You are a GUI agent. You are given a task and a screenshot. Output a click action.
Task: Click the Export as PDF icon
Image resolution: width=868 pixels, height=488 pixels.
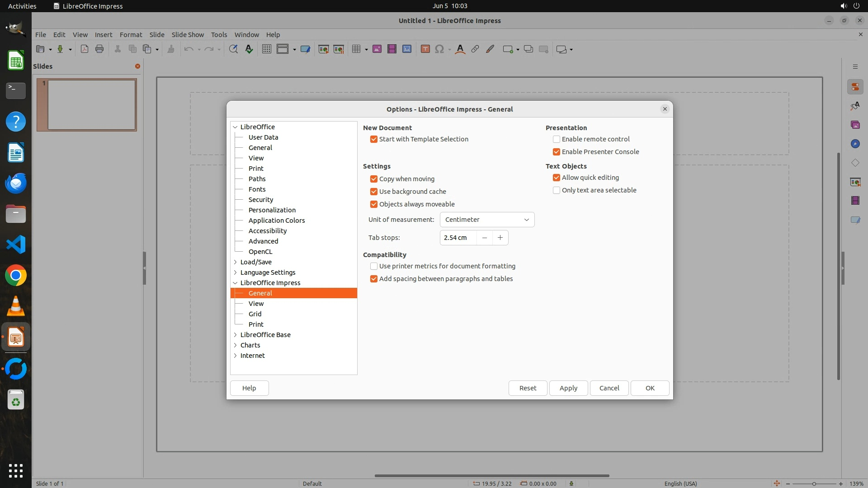tap(85, 49)
